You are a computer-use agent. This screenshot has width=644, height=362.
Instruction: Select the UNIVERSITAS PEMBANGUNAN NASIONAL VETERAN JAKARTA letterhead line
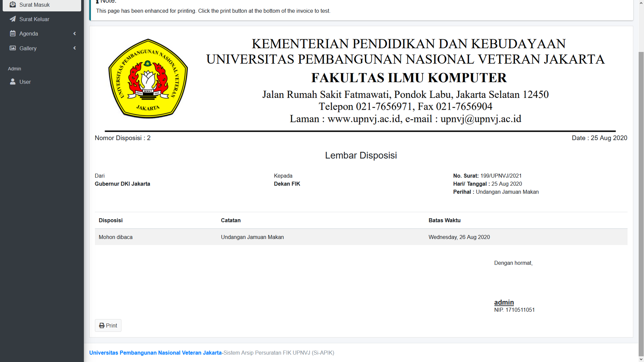click(405, 59)
